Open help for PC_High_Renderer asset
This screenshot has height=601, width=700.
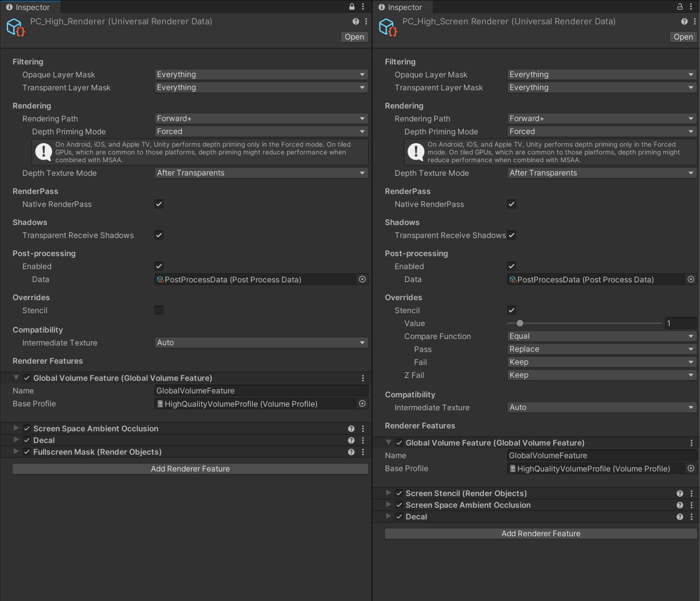[356, 21]
